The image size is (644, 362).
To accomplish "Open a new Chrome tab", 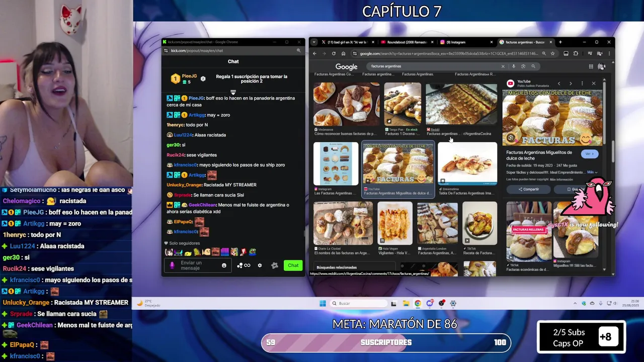I will click(x=560, y=42).
